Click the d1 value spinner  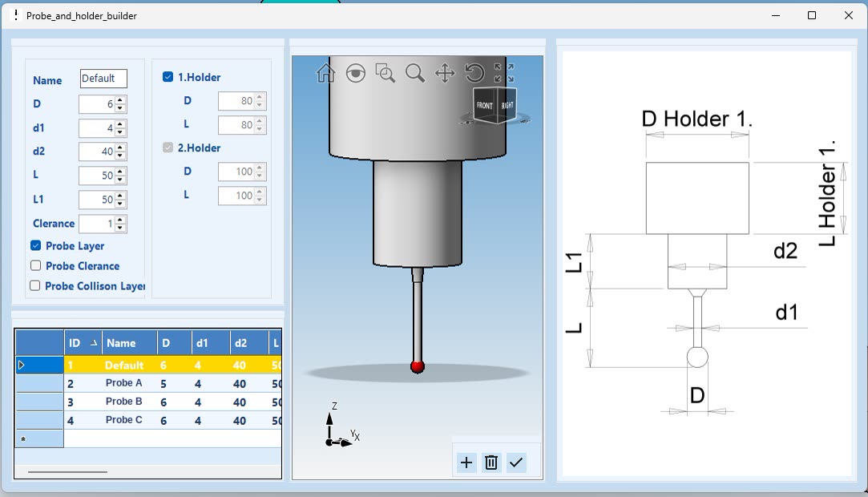[x=103, y=127]
